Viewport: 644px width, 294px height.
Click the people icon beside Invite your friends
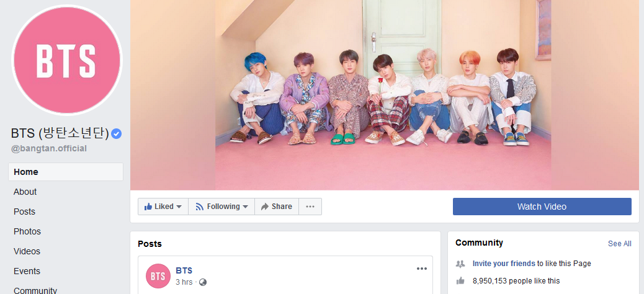coord(460,264)
